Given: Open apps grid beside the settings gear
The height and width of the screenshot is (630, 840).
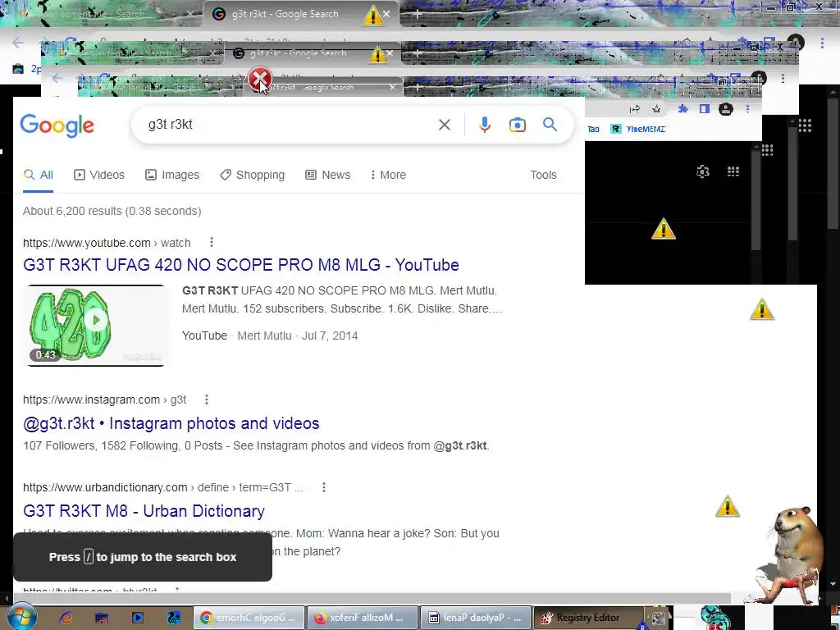Looking at the screenshot, I should pos(733,171).
